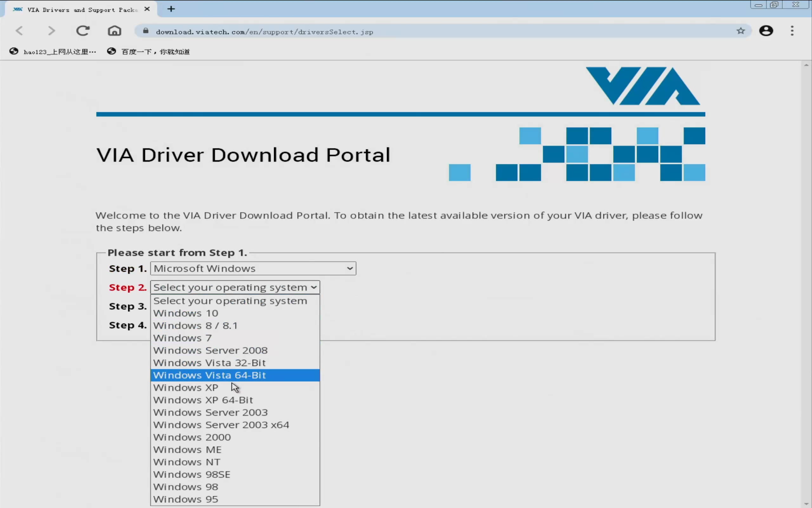
Task: Choose 'Select your operating system' list option
Action: coord(235,301)
